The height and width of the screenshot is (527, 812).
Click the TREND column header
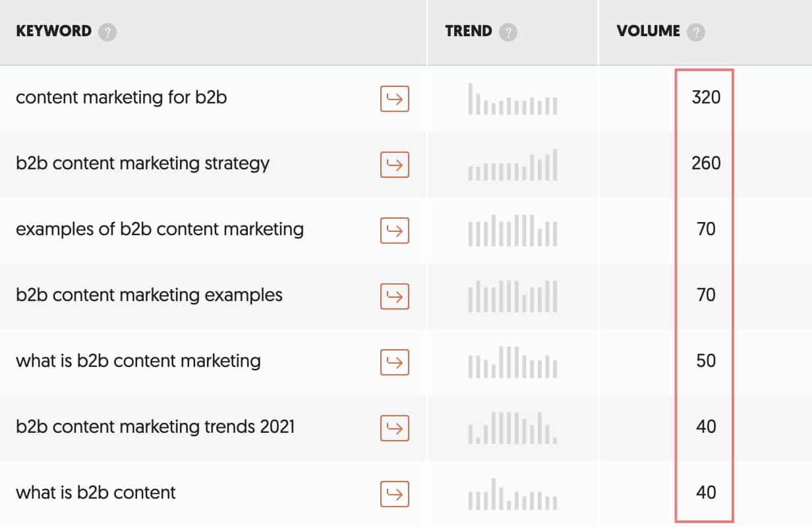click(x=469, y=32)
